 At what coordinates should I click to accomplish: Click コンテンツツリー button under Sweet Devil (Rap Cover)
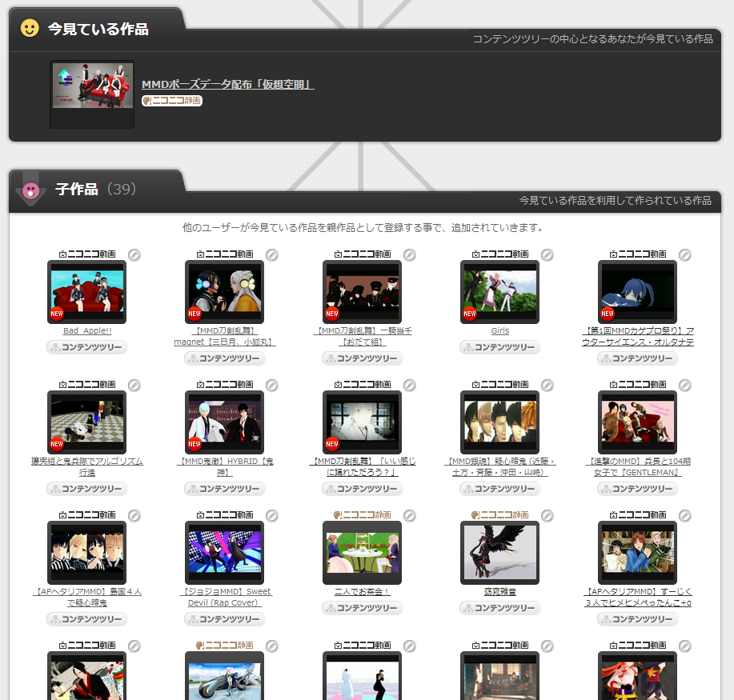coord(225,619)
